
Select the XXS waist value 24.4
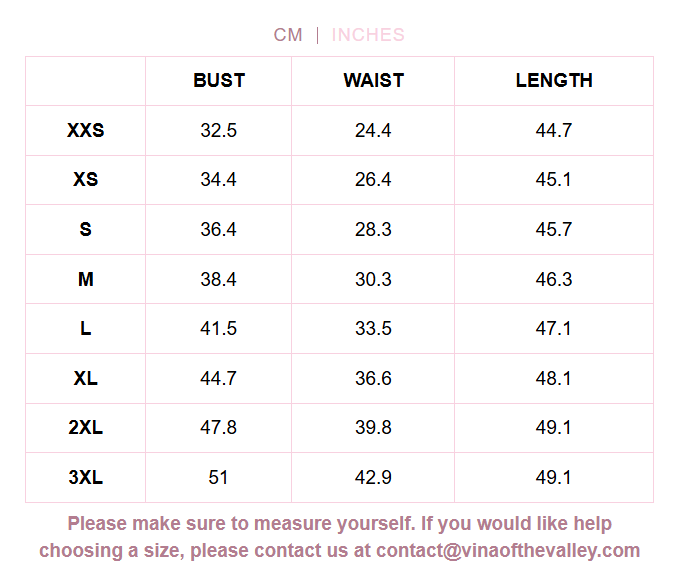click(x=373, y=130)
